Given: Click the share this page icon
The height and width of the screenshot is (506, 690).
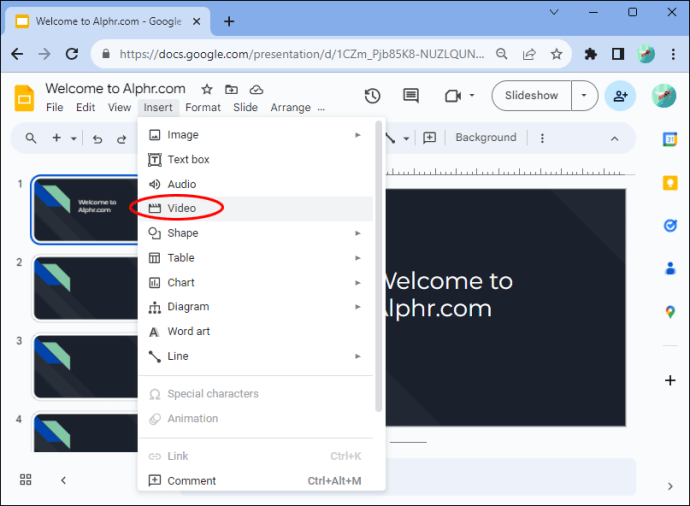Looking at the screenshot, I should coord(529,54).
